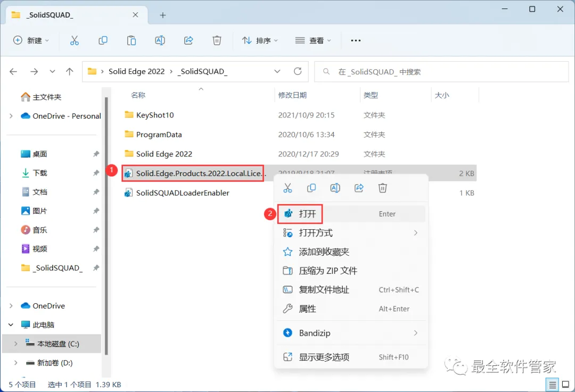
Task: Close the _SolidSQUAD_ tab
Action: pyautogui.click(x=135, y=15)
